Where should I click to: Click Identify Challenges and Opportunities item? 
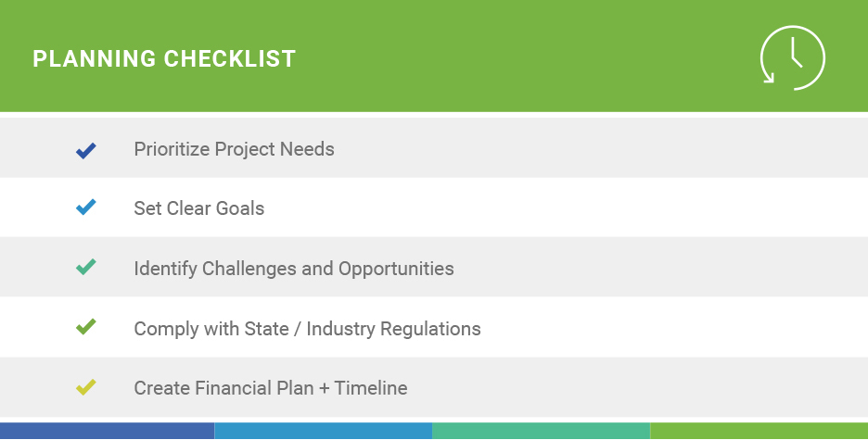(x=294, y=269)
